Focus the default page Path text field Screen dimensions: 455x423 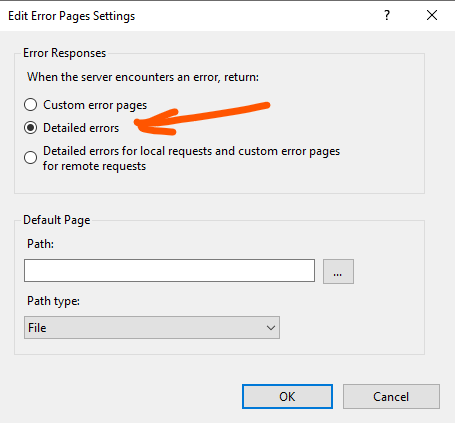tap(169, 271)
